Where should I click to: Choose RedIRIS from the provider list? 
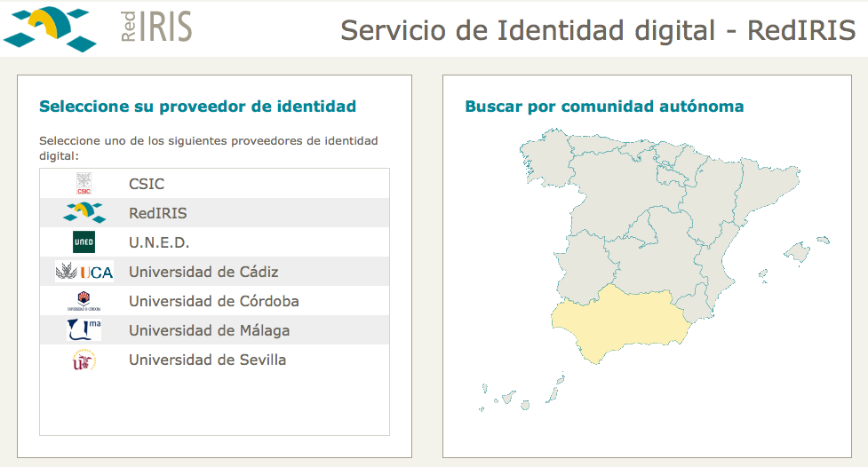pos(214,212)
